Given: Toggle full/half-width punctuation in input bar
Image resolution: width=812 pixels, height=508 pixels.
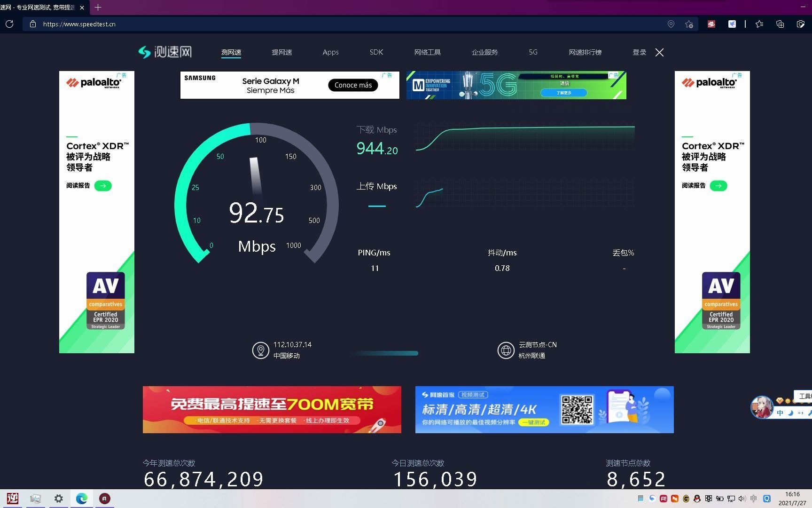Looking at the screenshot, I should 800,413.
